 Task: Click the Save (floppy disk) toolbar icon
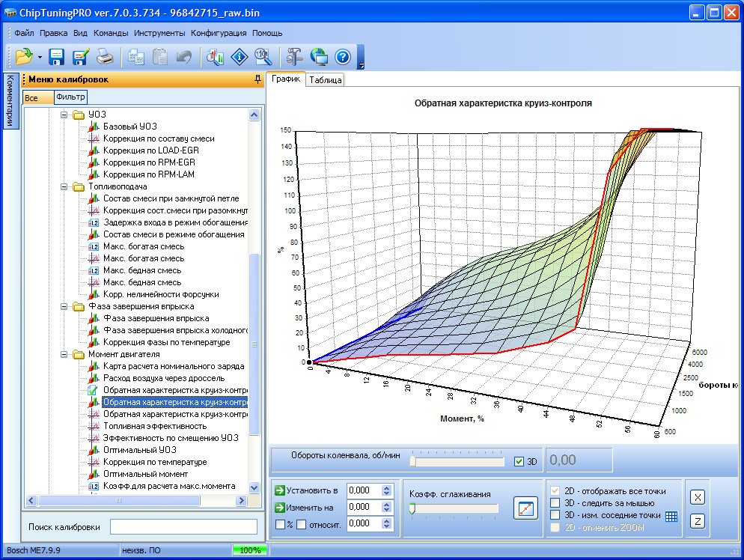(x=57, y=57)
